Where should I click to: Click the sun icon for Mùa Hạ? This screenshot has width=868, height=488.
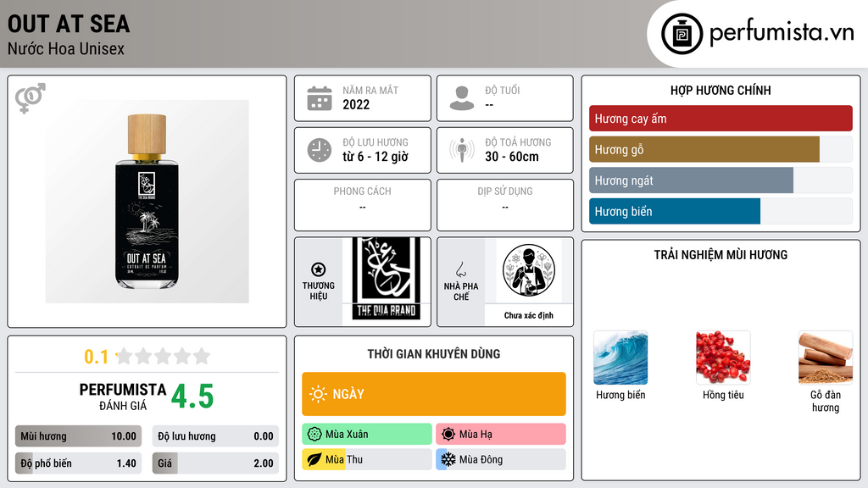tap(448, 435)
